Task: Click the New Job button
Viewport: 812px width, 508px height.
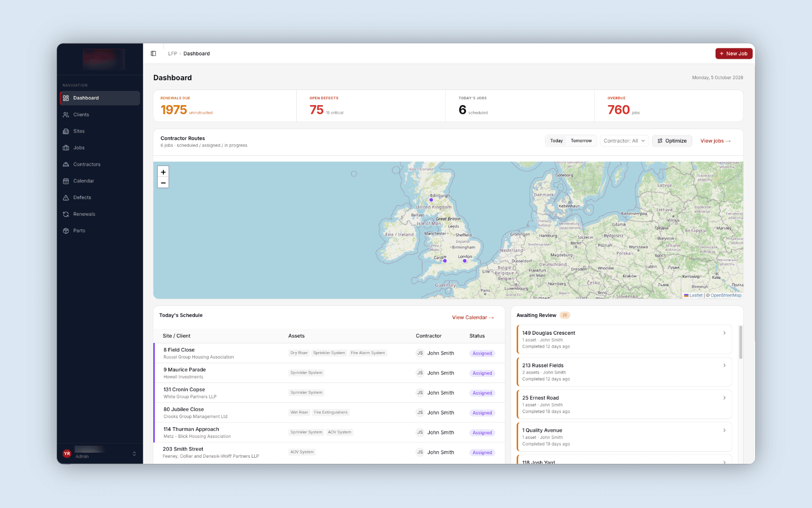Action: point(734,53)
